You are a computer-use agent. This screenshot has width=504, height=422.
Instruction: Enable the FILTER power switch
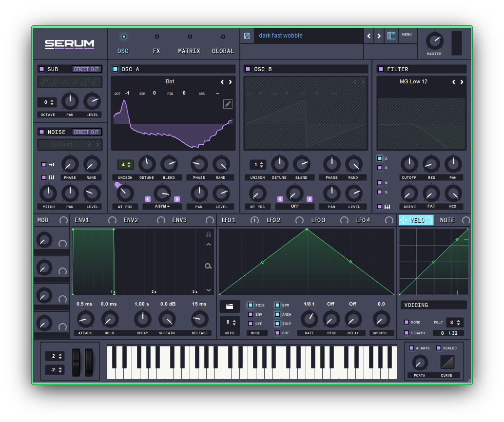click(x=381, y=69)
